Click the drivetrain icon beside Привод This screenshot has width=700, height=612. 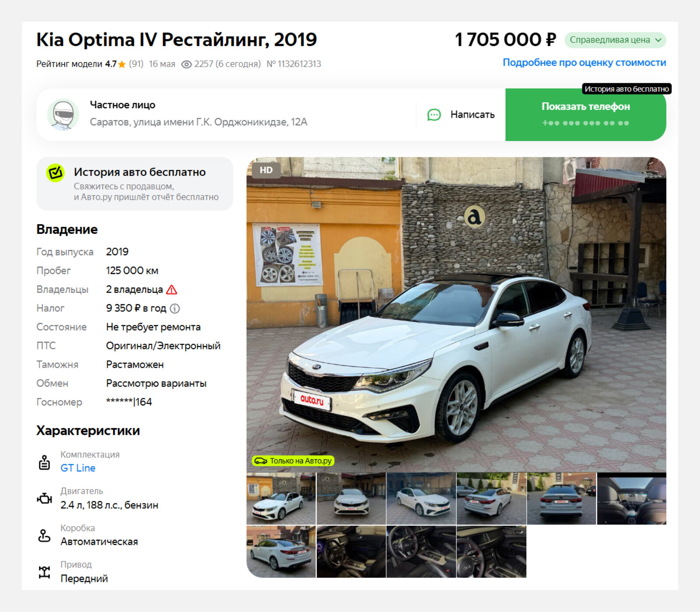(44, 572)
